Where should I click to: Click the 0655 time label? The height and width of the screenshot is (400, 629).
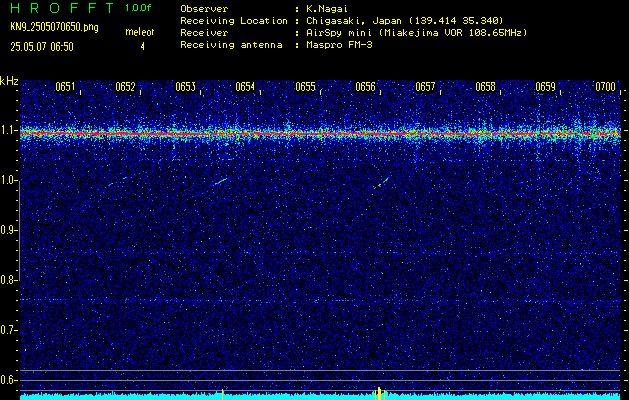(x=305, y=87)
